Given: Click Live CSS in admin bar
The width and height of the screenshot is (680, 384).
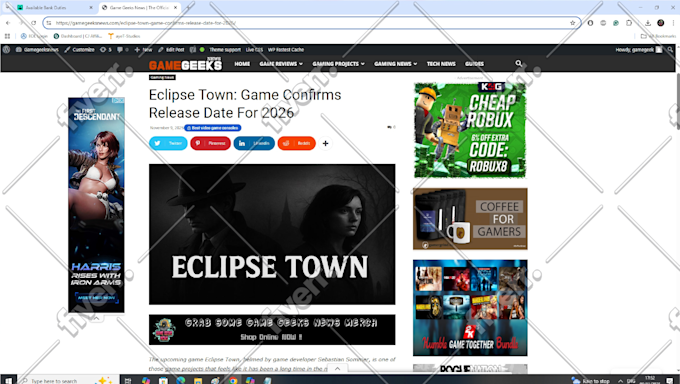Looking at the screenshot, I should pos(254,49).
